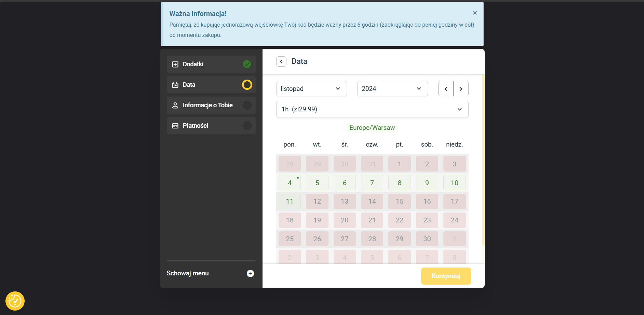Open the Płatności step

[211, 126]
